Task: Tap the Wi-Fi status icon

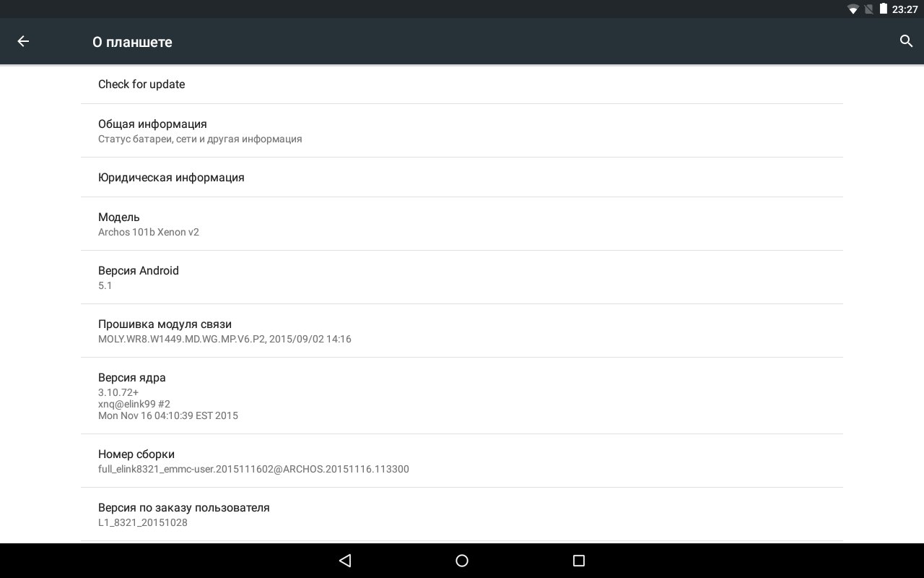Action: pos(853,9)
